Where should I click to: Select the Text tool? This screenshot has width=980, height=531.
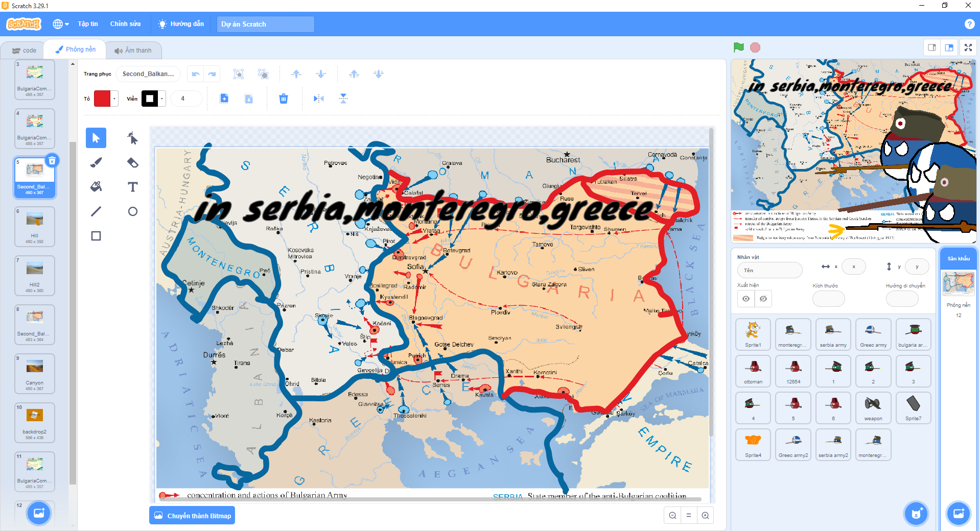[132, 187]
